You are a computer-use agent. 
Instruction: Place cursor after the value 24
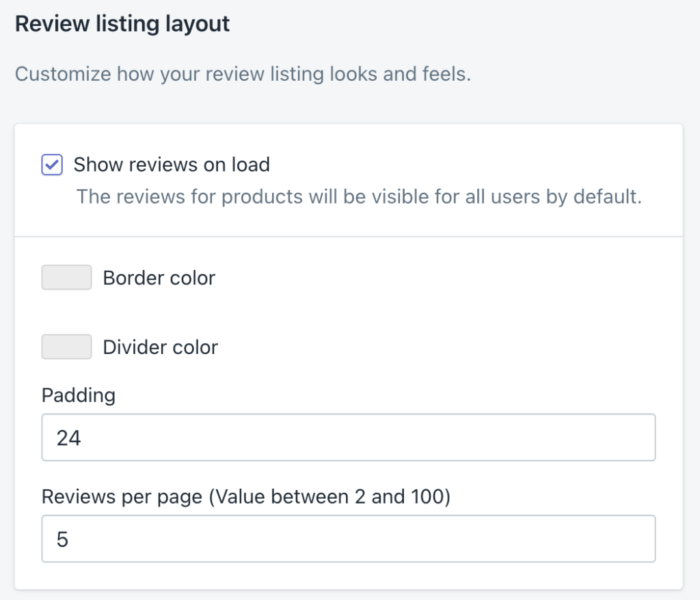coord(83,438)
